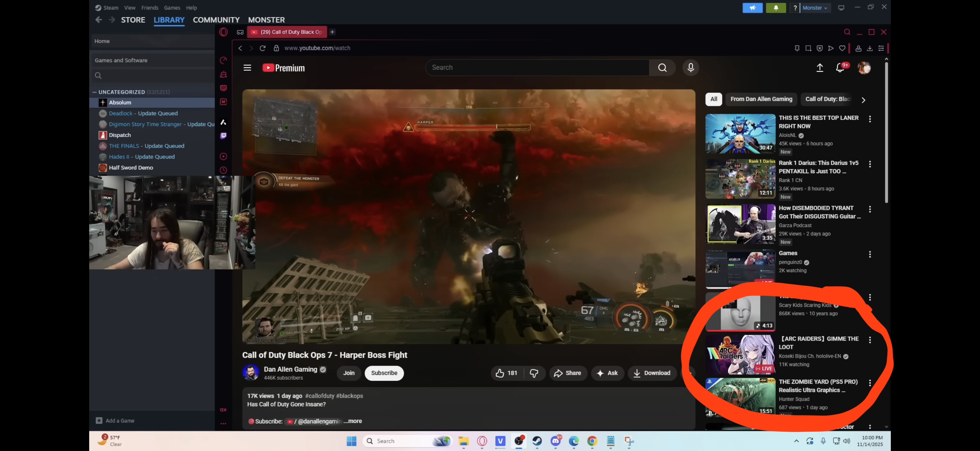This screenshot has height=451, width=980.
Task: Click the Steam announcements megaphone icon
Action: tap(752, 8)
